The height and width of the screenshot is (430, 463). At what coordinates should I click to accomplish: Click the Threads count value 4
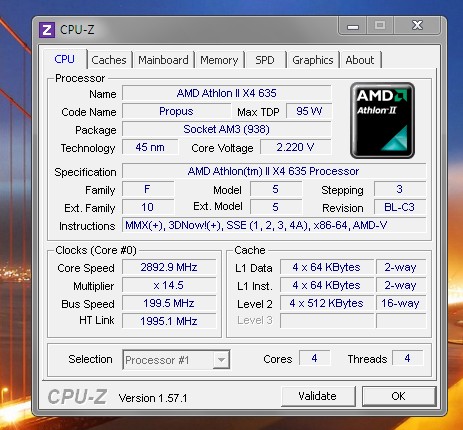pyautogui.click(x=407, y=358)
